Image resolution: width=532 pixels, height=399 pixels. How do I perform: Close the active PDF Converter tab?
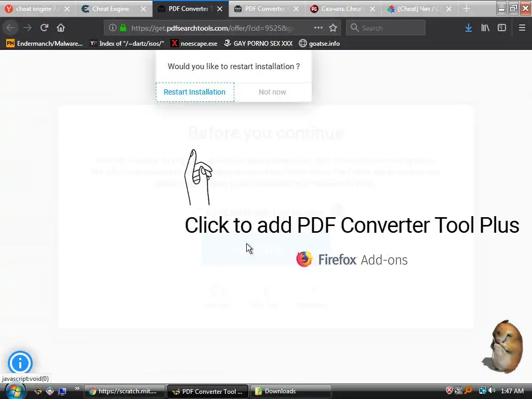(x=220, y=9)
